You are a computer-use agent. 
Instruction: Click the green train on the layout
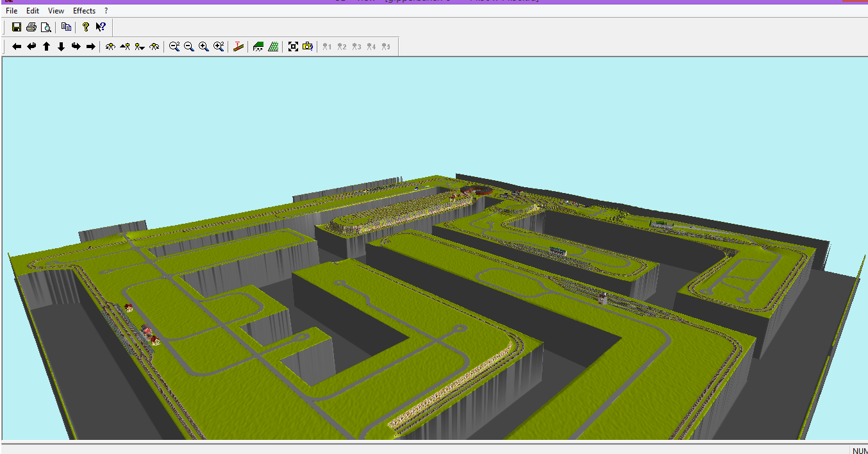558,252
